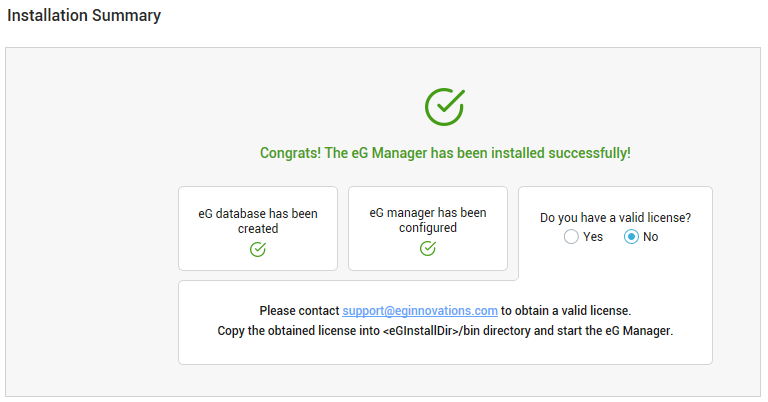This screenshot has height=402, width=768.
Task: Open the support@eginnovations.com email link
Action: coord(420,310)
